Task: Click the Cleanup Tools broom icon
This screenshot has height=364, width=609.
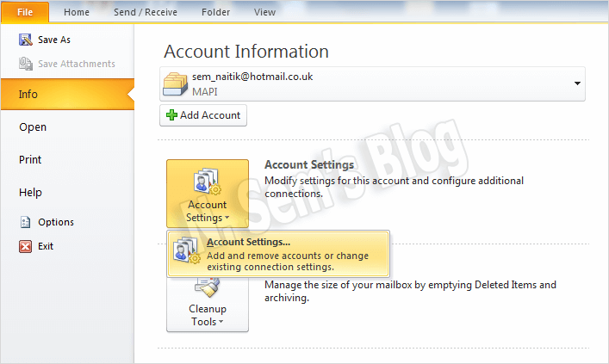Action: coord(208,288)
